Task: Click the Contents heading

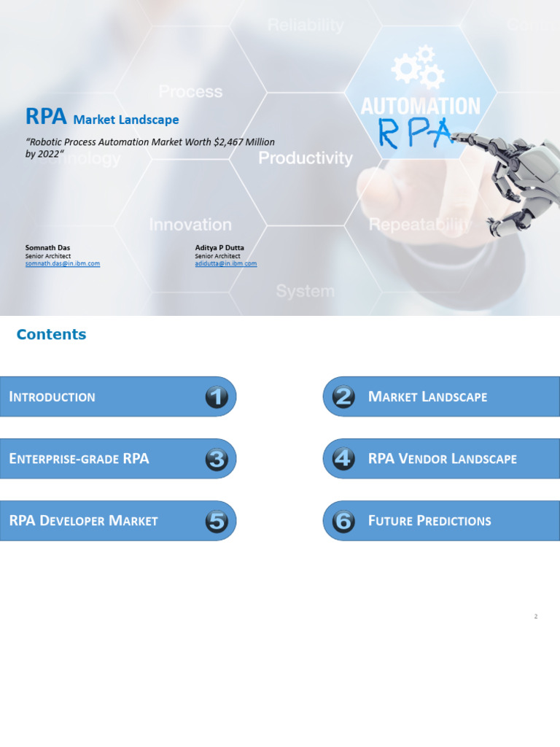Action: (51, 334)
